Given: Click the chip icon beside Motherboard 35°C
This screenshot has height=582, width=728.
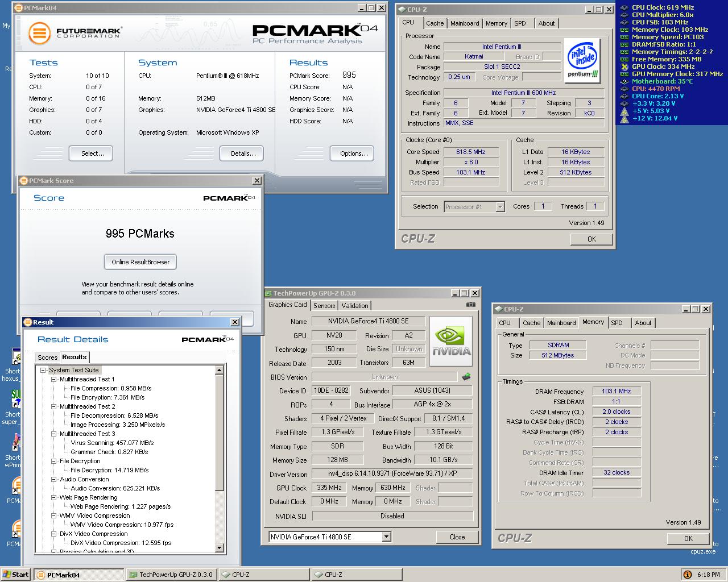Looking at the screenshot, I should (624, 81).
